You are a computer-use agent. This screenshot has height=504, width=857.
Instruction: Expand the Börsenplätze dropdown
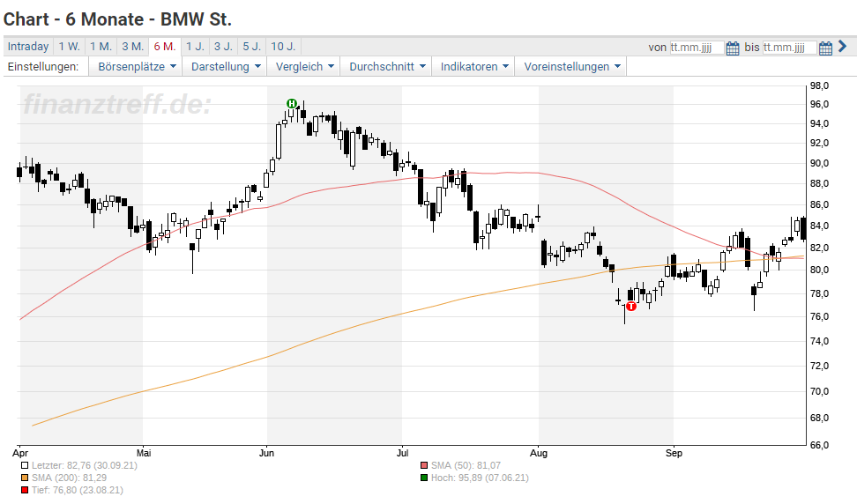click(x=137, y=67)
